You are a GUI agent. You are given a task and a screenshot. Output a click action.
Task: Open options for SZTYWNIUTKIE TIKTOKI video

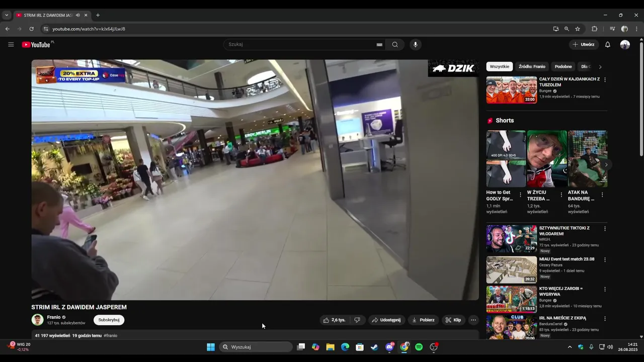tap(605, 228)
